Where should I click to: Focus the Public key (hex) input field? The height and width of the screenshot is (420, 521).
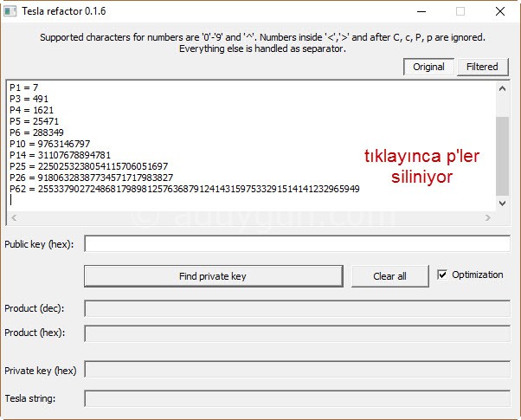298,243
